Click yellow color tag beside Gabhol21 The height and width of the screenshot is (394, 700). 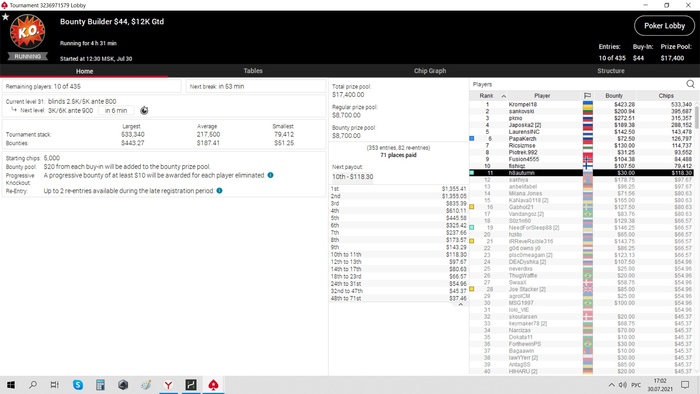[x=472, y=207]
